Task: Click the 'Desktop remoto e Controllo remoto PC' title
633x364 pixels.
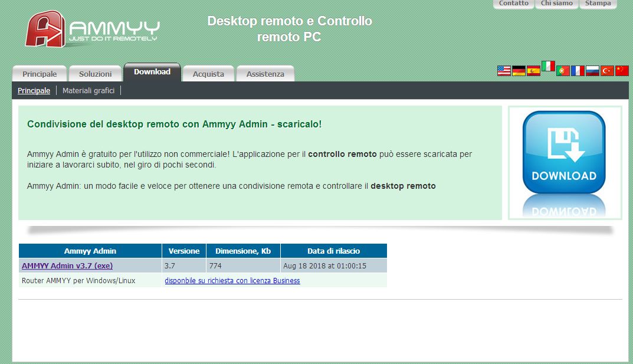Action: [x=290, y=29]
